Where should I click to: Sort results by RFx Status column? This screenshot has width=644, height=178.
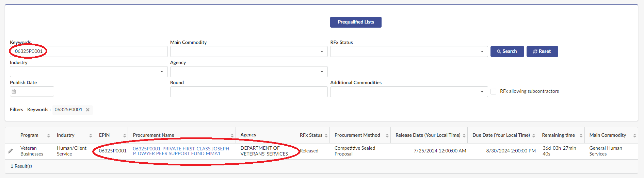click(326, 136)
